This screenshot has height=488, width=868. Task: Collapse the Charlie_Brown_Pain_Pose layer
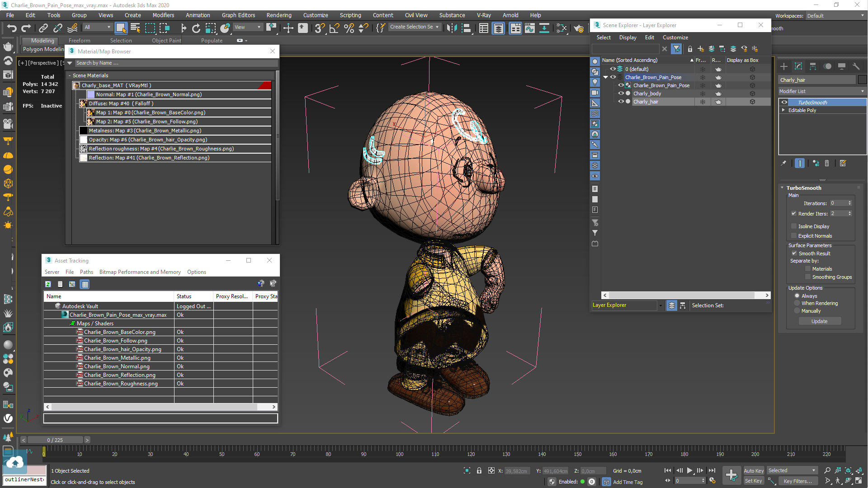[605, 77]
